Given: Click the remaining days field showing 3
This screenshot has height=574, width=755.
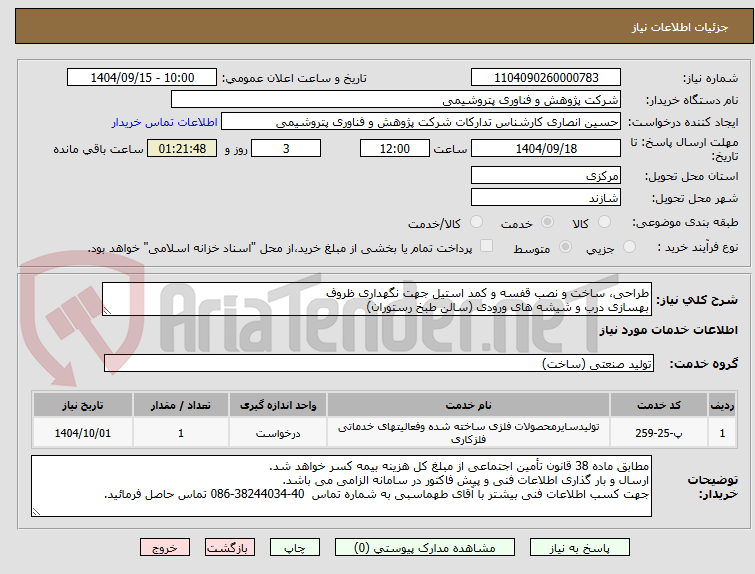Looking at the screenshot, I should [286, 148].
